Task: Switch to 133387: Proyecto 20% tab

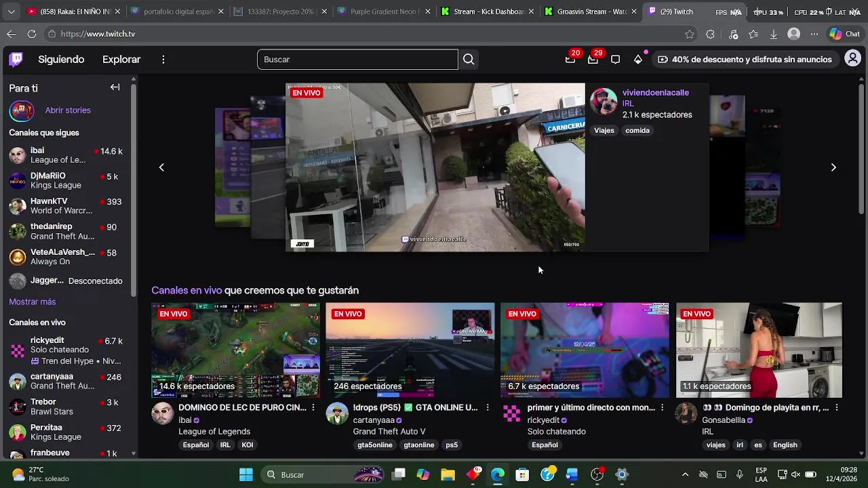Action: point(280,12)
